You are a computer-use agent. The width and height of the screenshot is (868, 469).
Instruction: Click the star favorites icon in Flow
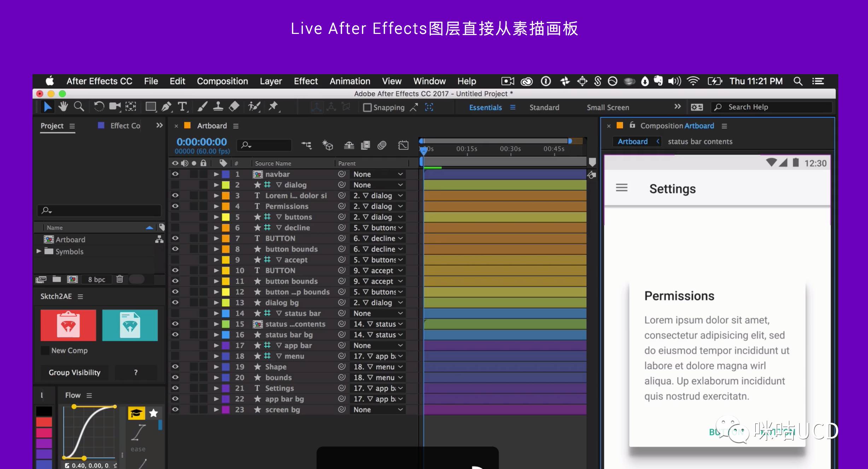click(x=153, y=413)
